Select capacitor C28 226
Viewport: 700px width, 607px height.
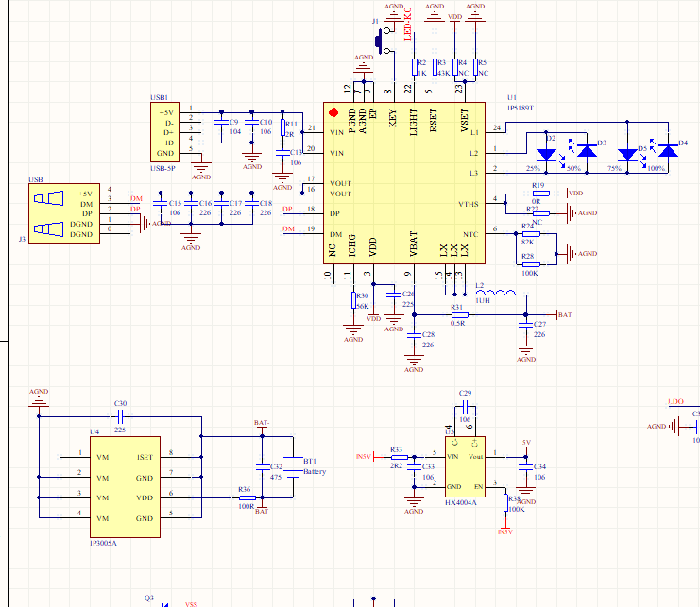click(x=414, y=335)
